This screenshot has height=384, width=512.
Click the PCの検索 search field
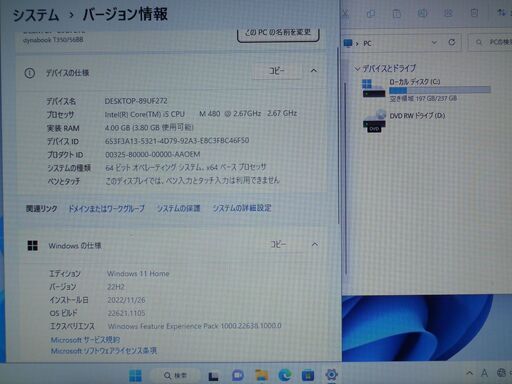(489, 42)
